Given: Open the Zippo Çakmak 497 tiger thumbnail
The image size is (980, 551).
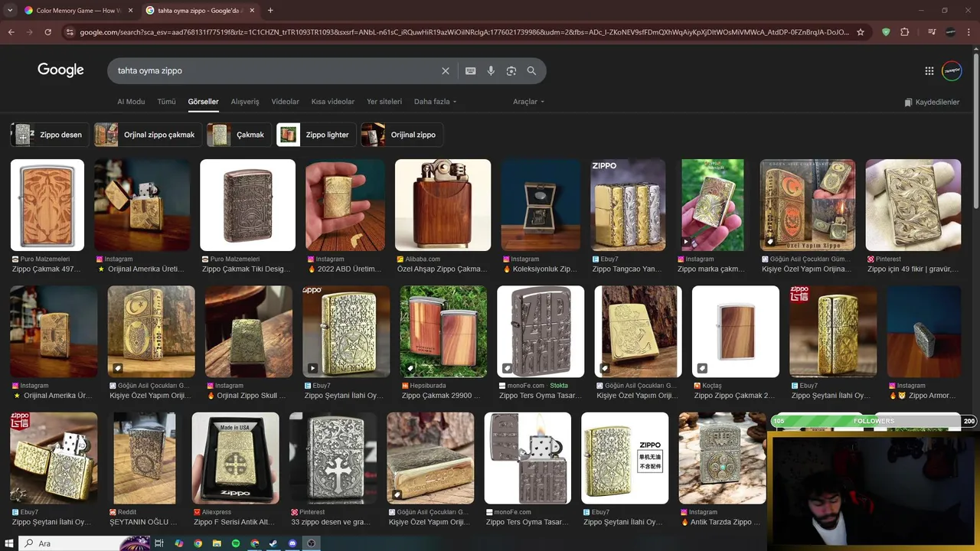Looking at the screenshot, I should [47, 205].
